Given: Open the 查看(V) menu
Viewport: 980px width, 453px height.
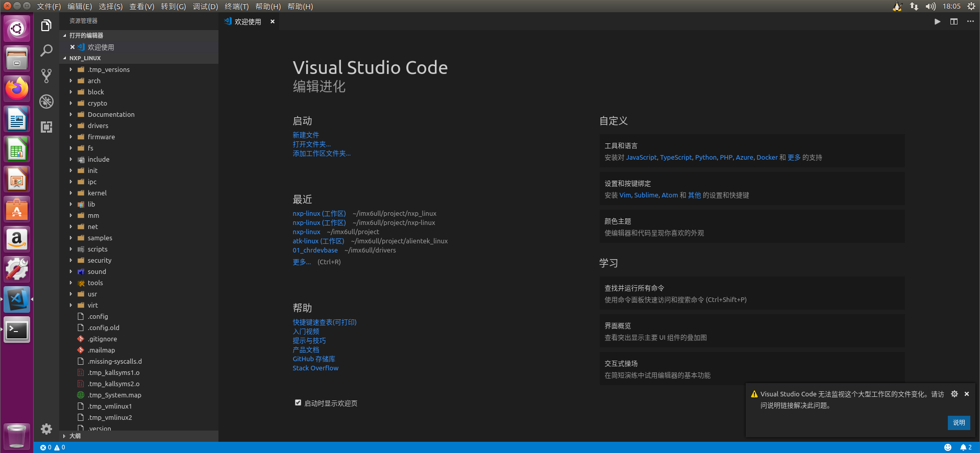Looking at the screenshot, I should pos(141,6).
